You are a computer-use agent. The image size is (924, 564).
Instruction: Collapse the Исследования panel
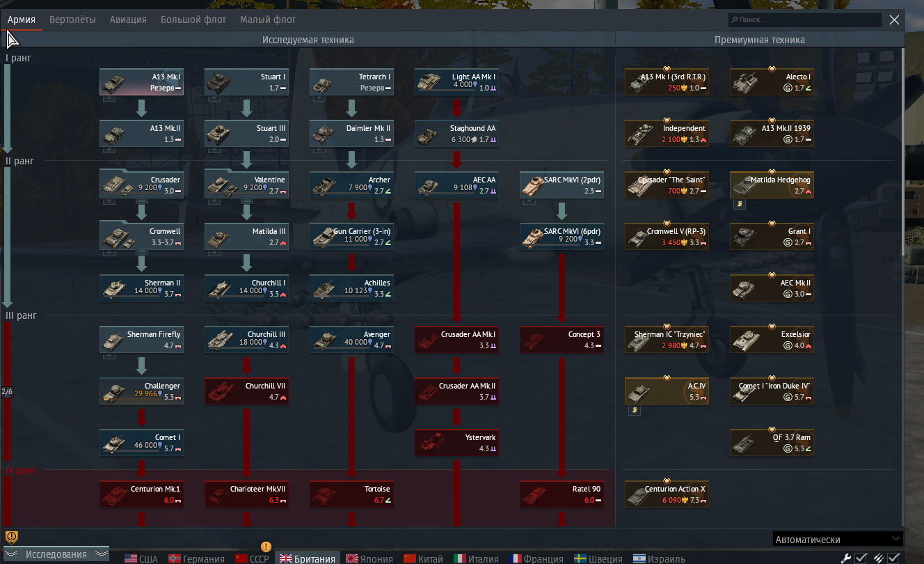[56, 554]
